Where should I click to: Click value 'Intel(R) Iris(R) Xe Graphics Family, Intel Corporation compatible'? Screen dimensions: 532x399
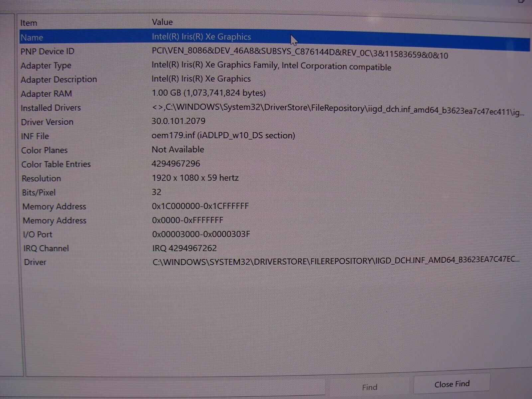click(271, 66)
